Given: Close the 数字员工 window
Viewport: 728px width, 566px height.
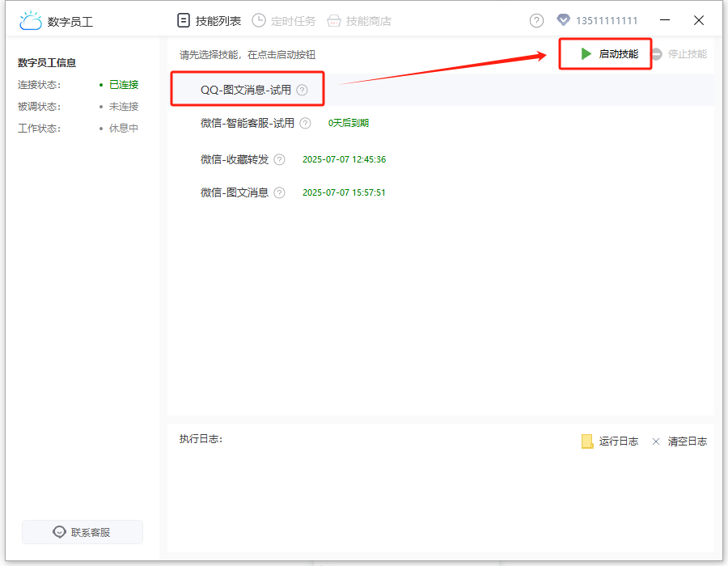Looking at the screenshot, I should (699, 20).
